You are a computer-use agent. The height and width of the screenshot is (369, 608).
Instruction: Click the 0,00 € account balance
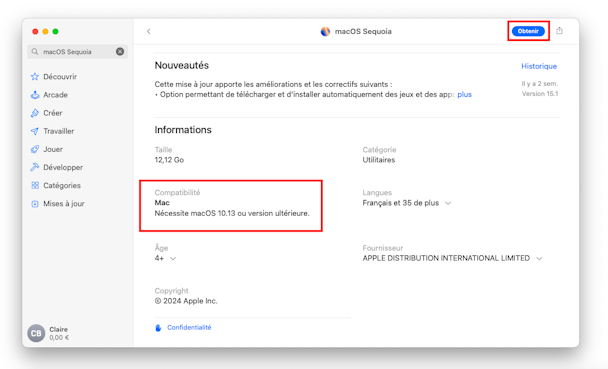tap(59, 338)
